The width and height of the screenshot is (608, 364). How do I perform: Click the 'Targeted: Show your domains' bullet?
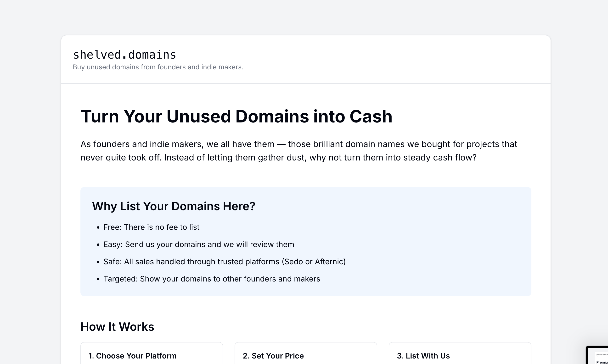tap(212, 279)
